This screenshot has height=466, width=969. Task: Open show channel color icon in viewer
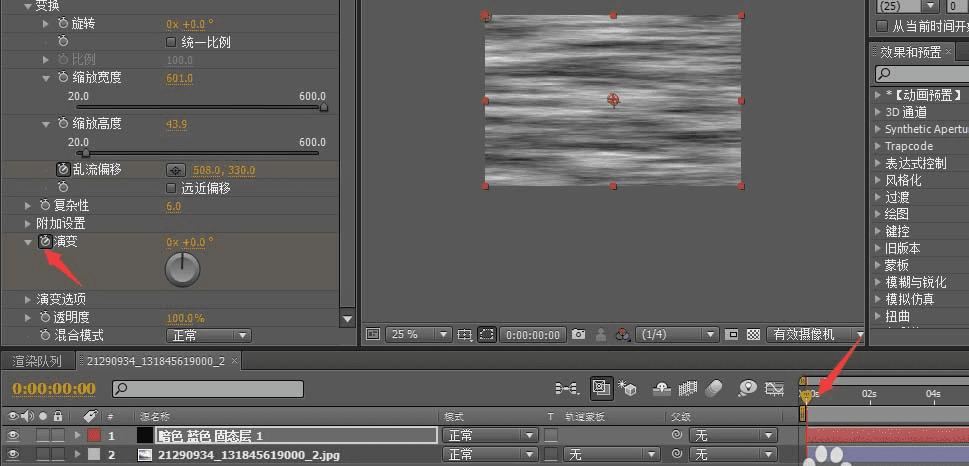pos(622,334)
